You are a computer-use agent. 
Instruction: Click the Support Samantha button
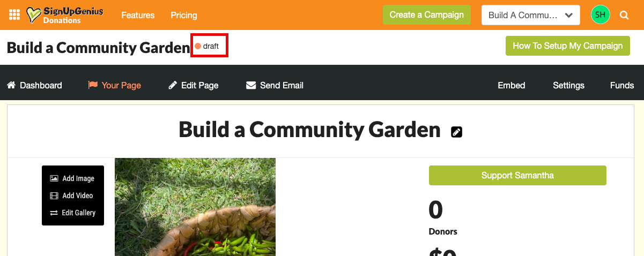click(517, 176)
